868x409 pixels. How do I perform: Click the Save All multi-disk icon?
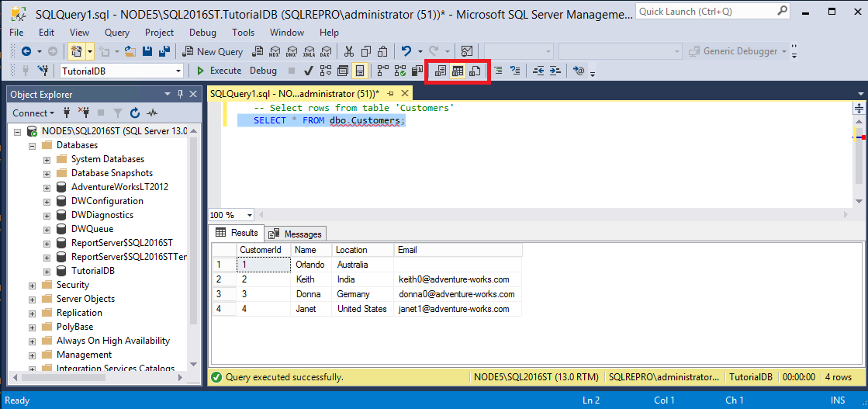pyautogui.click(x=164, y=51)
